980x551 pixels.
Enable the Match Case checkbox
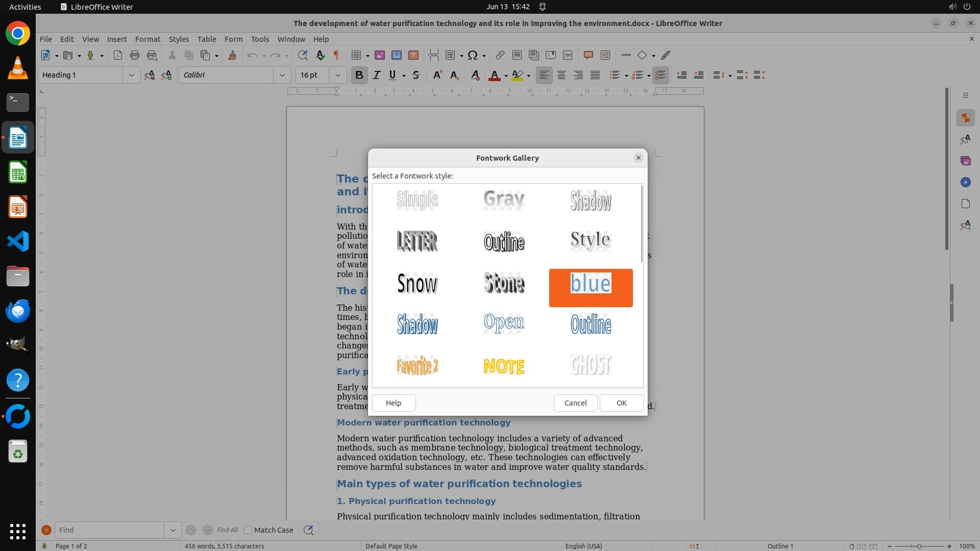tap(248, 530)
